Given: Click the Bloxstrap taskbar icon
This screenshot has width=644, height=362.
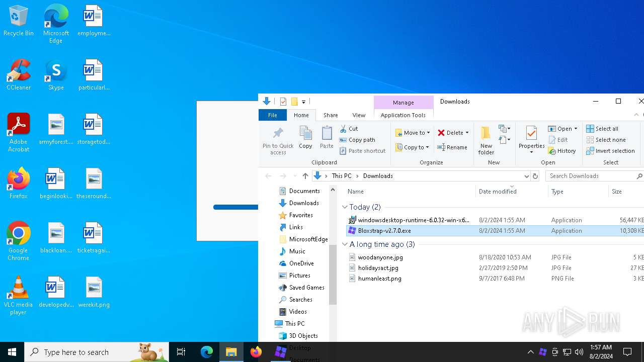Looking at the screenshot, I should (281, 352).
